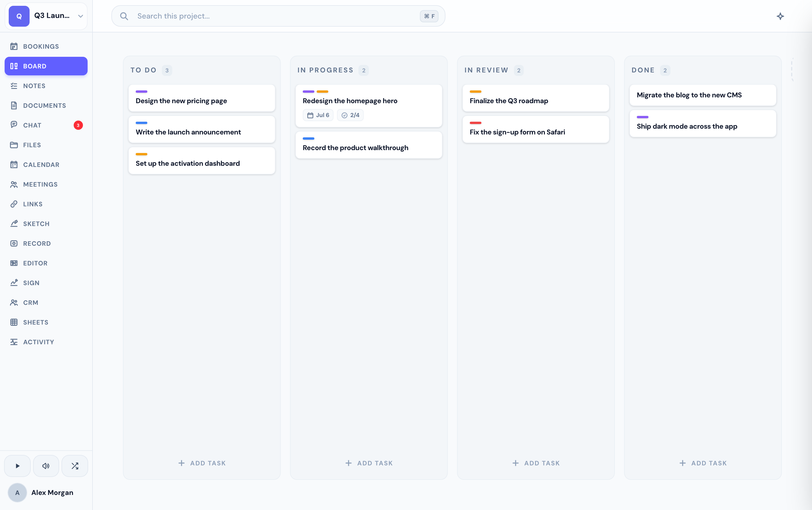Click the DONE column header
This screenshot has height=510, width=812.
point(643,70)
